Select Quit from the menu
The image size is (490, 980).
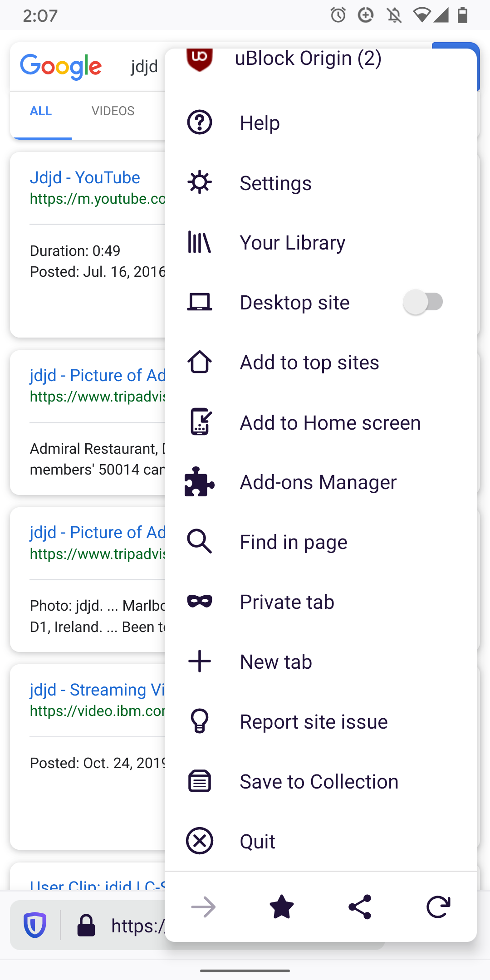point(320,842)
